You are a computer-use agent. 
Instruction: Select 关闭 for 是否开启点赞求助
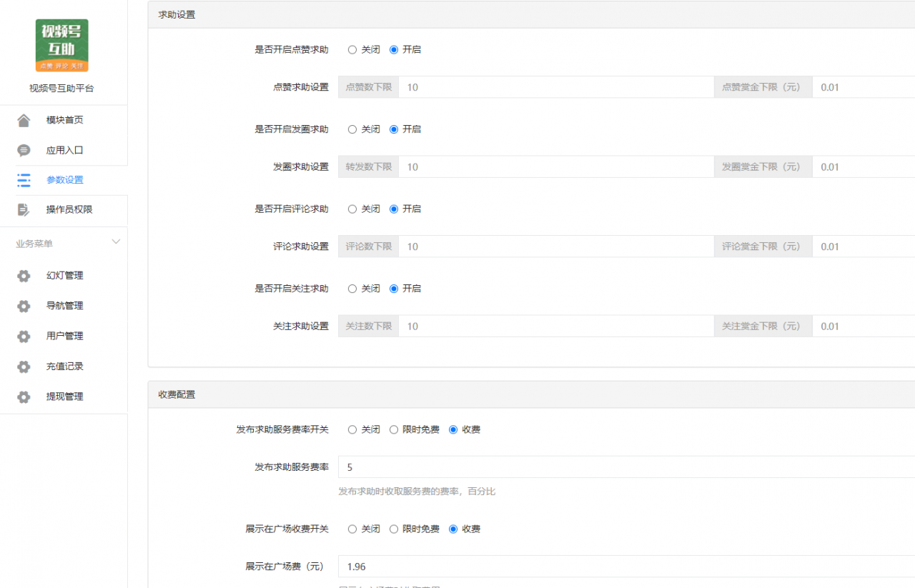pyautogui.click(x=352, y=50)
